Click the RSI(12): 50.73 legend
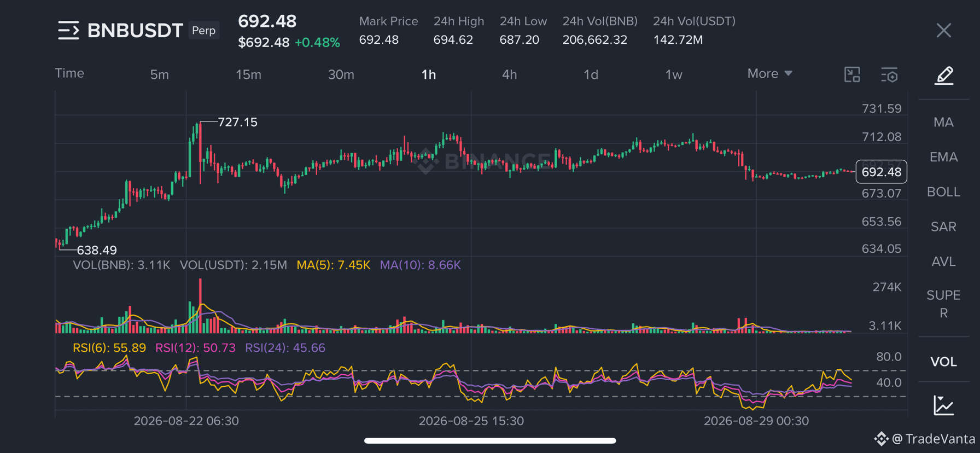This screenshot has width=980, height=453. [x=195, y=348]
